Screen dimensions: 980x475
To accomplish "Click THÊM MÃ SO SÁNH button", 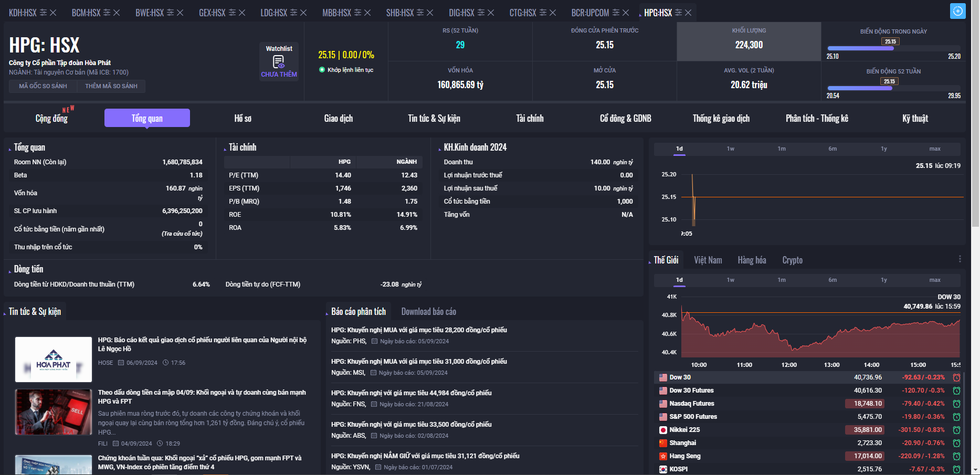I will (111, 86).
